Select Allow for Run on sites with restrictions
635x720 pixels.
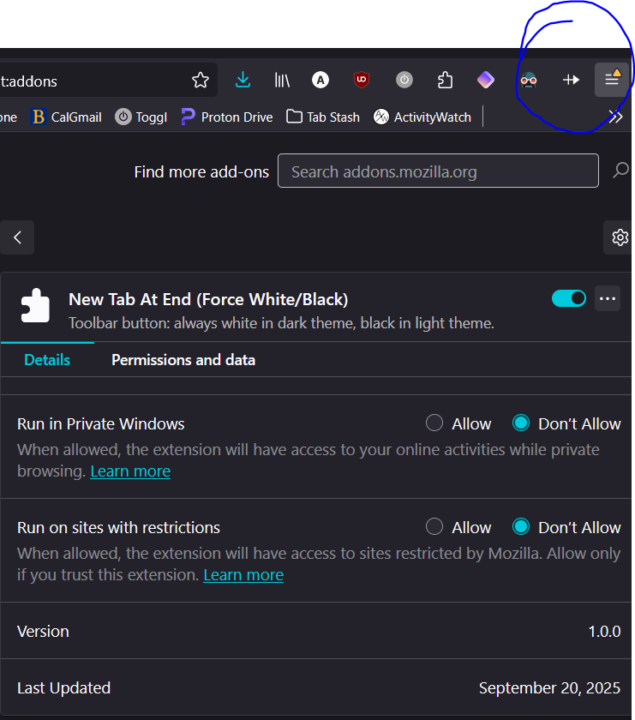434,527
